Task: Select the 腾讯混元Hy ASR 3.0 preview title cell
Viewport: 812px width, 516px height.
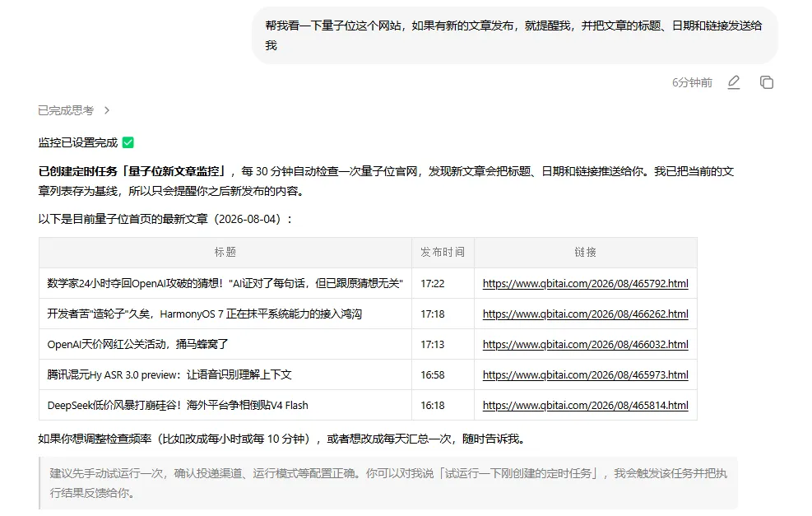Action: click(x=225, y=374)
